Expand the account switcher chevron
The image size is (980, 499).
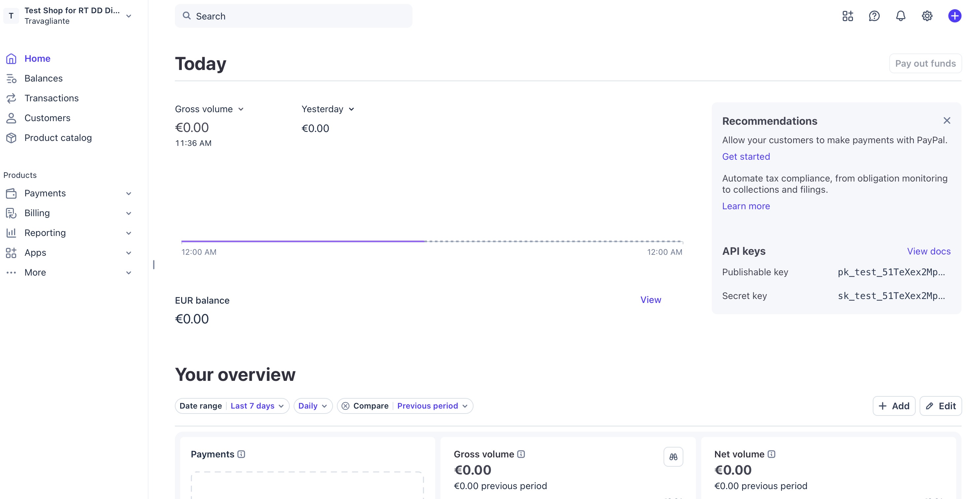tap(129, 16)
